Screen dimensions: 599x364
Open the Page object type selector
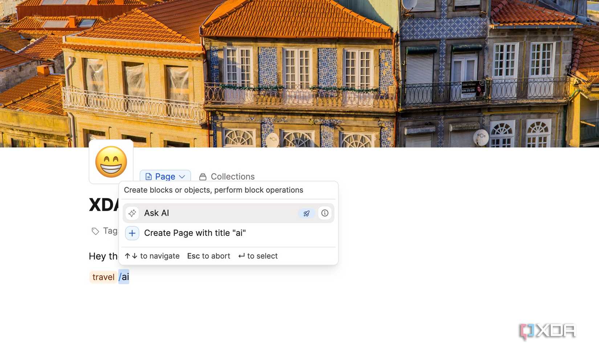coord(165,176)
